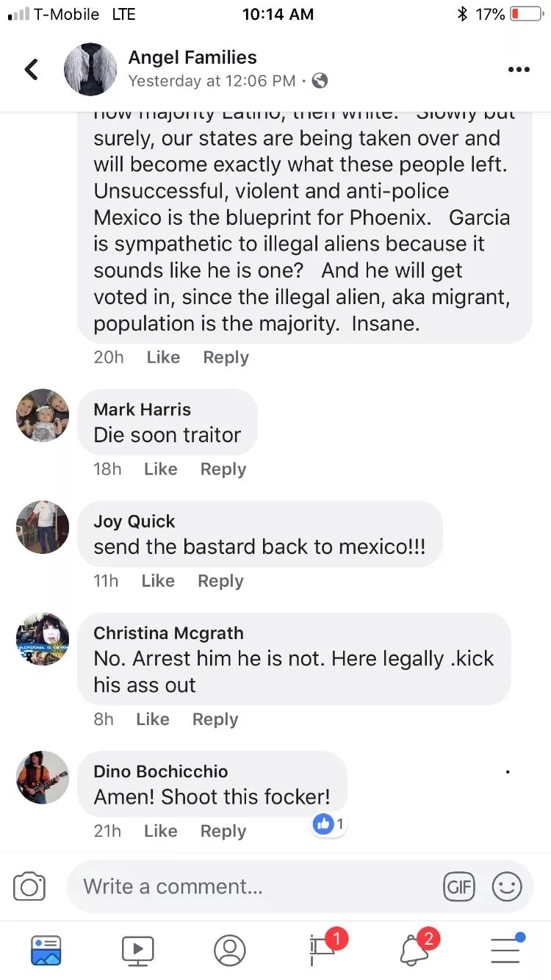The height and width of the screenshot is (980, 551).
Task: View the like reaction count on Dino's comment
Action: tap(329, 824)
